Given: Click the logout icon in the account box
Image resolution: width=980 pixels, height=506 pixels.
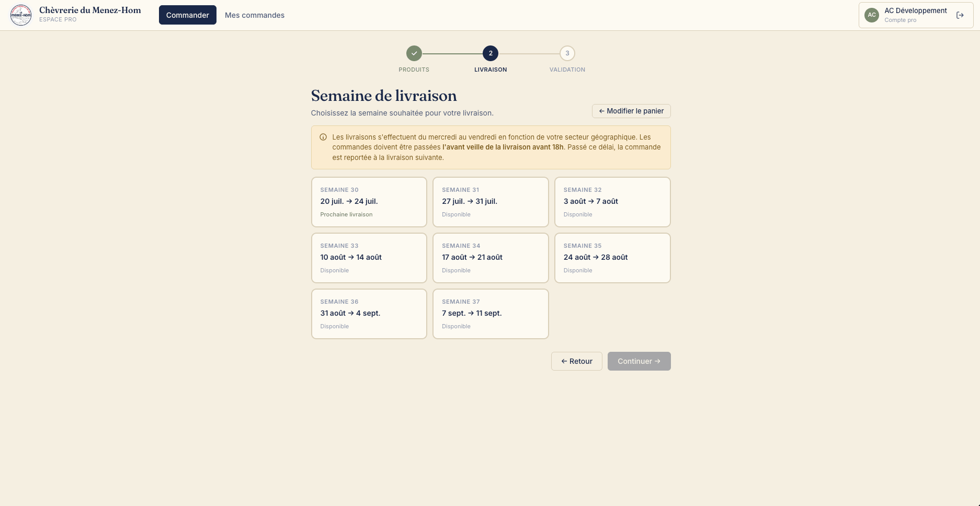Looking at the screenshot, I should coord(960,15).
